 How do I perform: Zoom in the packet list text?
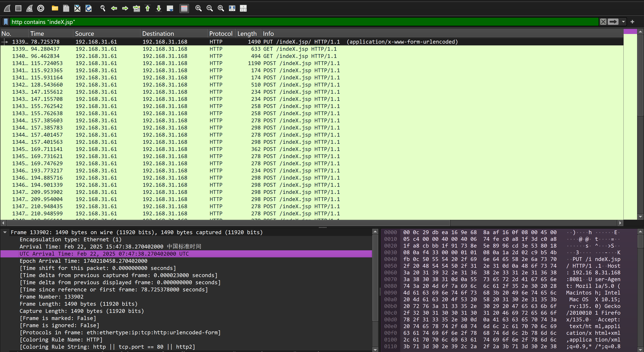(x=198, y=8)
